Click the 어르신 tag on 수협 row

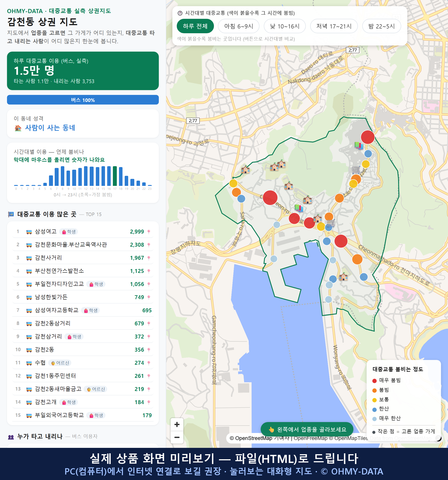pyautogui.click(x=60, y=363)
